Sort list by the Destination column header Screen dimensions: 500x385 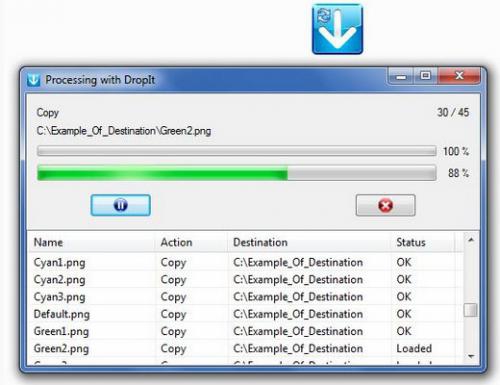(x=309, y=242)
